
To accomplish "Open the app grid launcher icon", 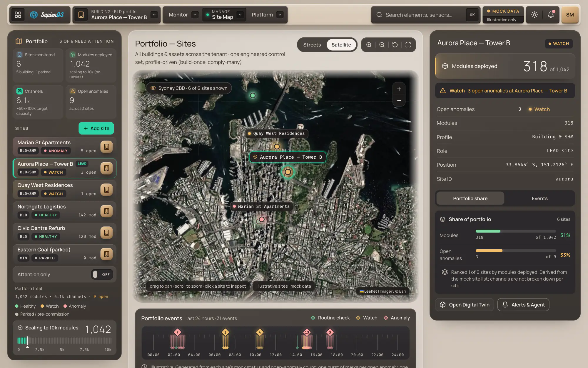I will (x=18, y=15).
